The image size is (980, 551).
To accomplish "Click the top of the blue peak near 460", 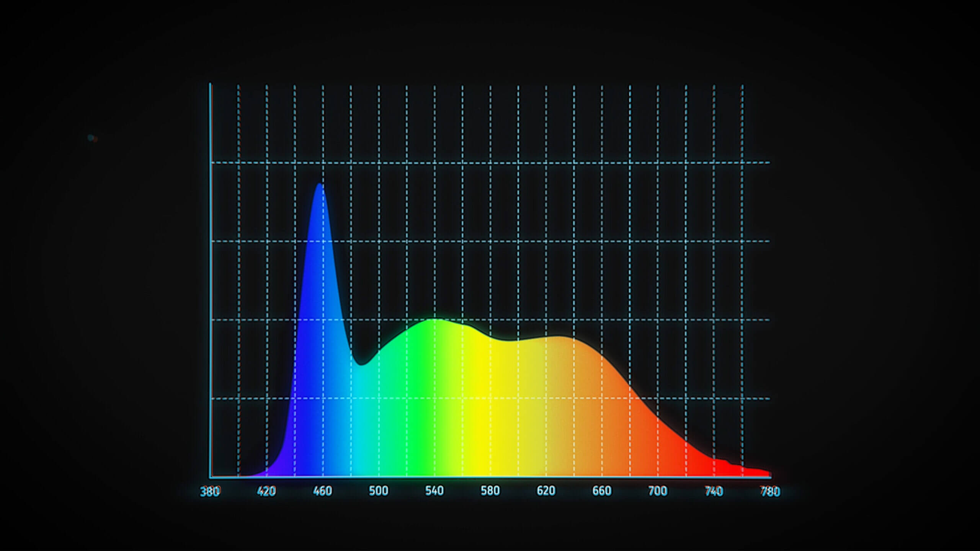I will point(320,184).
